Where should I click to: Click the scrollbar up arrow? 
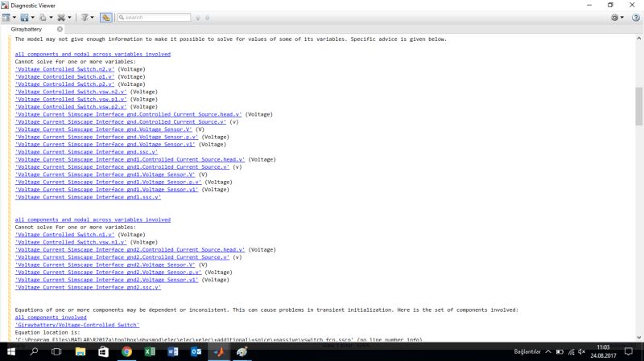pyautogui.click(x=638, y=38)
